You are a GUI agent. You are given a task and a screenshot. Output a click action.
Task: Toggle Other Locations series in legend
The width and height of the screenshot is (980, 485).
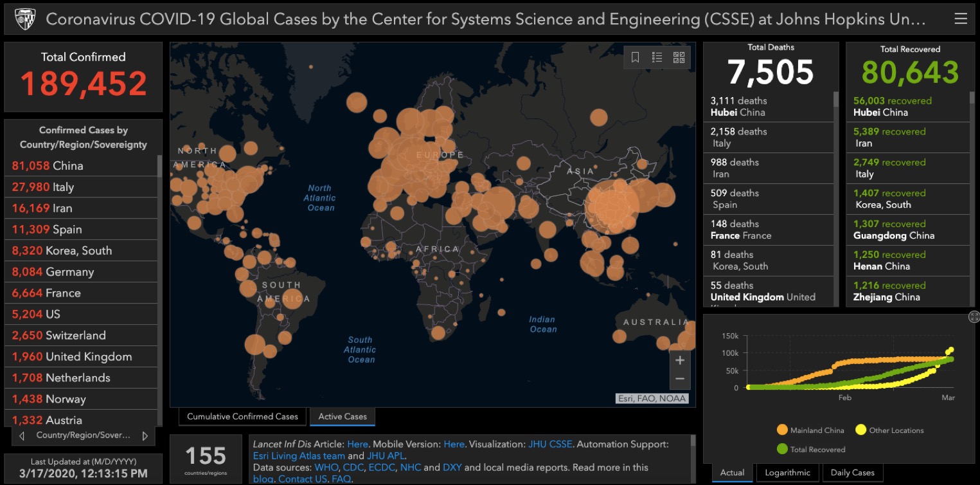pos(889,430)
